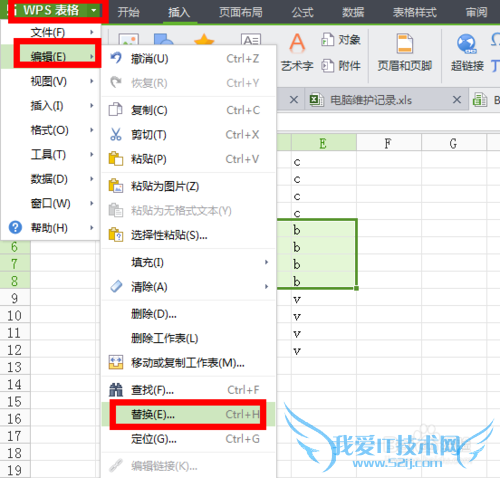Click the Clear (清除) eraser icon

[x=116, y=286]
